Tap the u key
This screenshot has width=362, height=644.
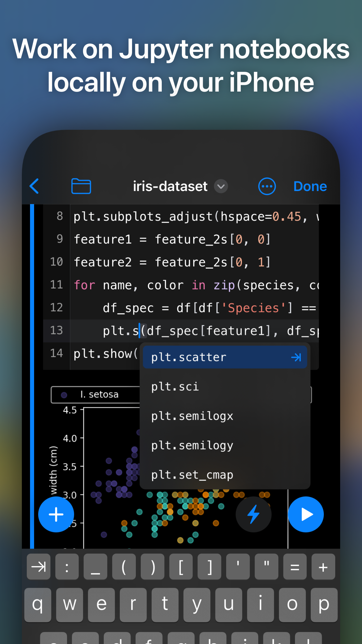pos(229,605)
